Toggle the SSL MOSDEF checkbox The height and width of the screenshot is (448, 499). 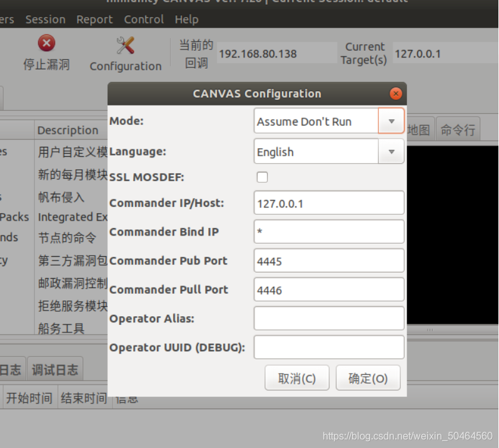pos(262,177)
